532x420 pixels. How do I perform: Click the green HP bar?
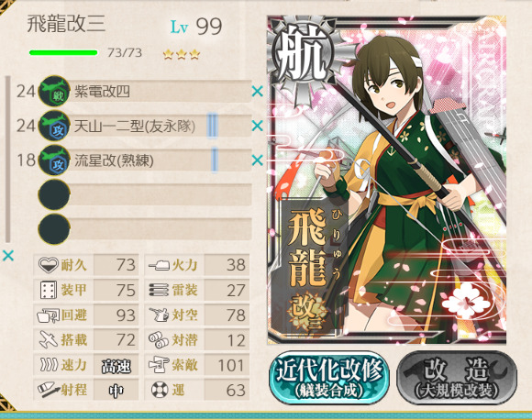point(63,52)
